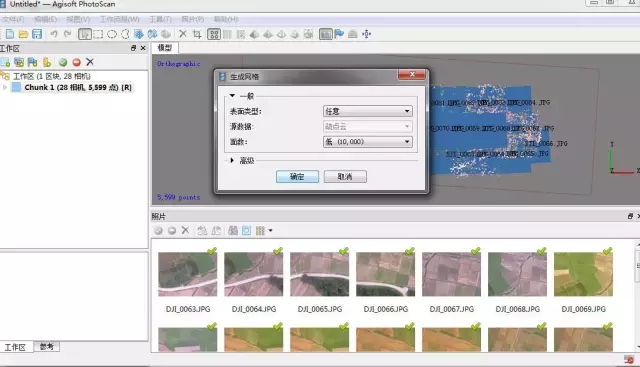The image size is (640, 367).
Task: Click the highlighted view mode icon in photos toolbar
Action: [247, 231]
